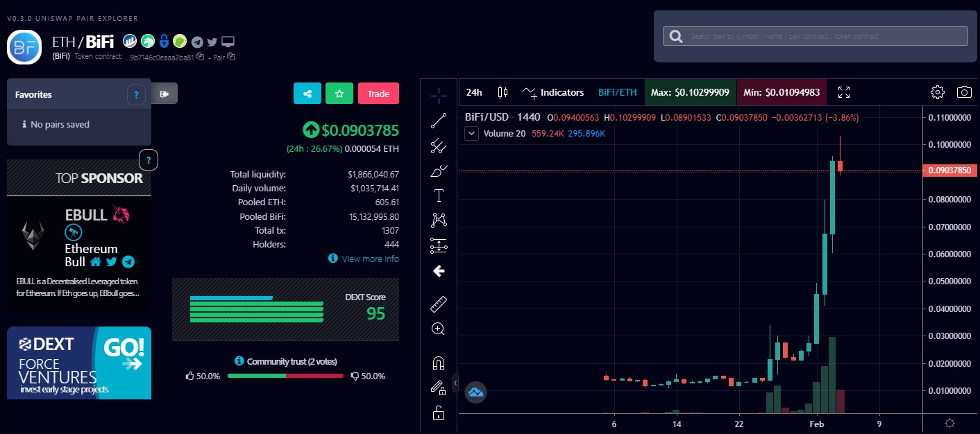Image resolution: width=980 pixels, height=434 pixels.
Task: Open EBULL sponsor home website icon
Action: tap(96, 262)
